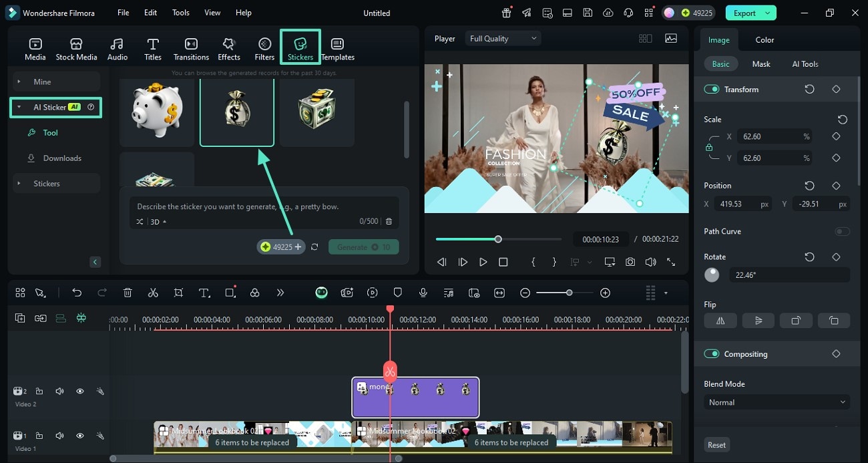Disable the Transform toggle
Viewport: 868px width, 463px height.
coord(711,89)
